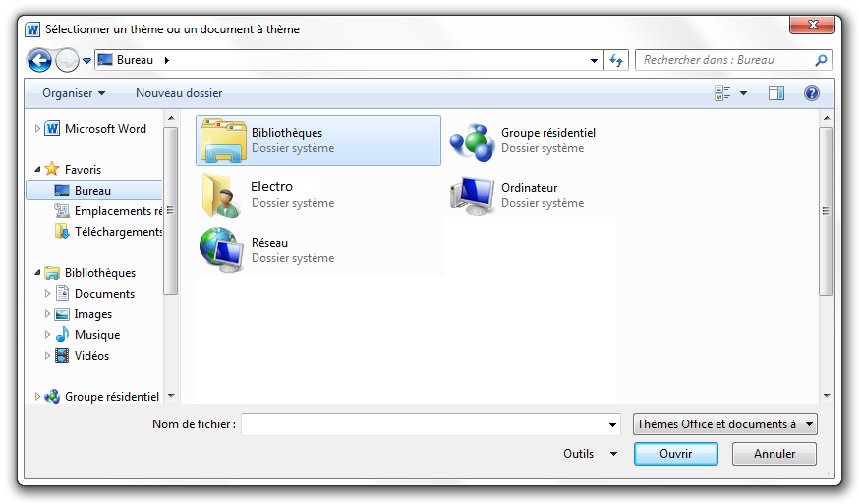This screenshot has width=860, height=504.
Task: Select Documents library in sidebar
Action: pyautogui.click(x=104, y=294)
